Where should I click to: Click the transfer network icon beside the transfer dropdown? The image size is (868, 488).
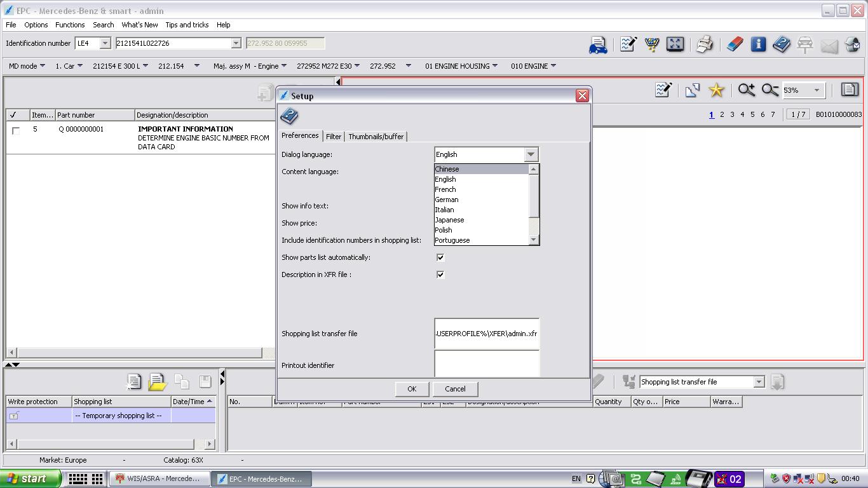pyautogui.click(x=629, y=381)
